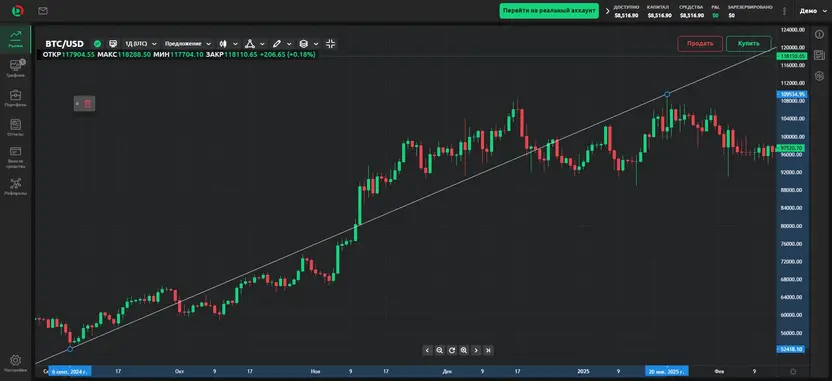The width and height of the screenshot is (832, 381).
Task: Zoom in on the chart
Action: coord(464,350)
